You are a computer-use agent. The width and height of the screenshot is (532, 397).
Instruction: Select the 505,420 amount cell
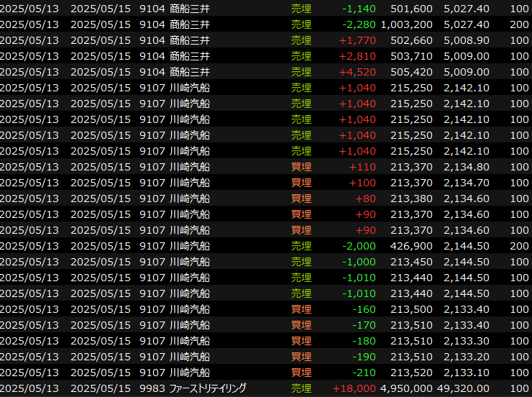pos(412,72)
